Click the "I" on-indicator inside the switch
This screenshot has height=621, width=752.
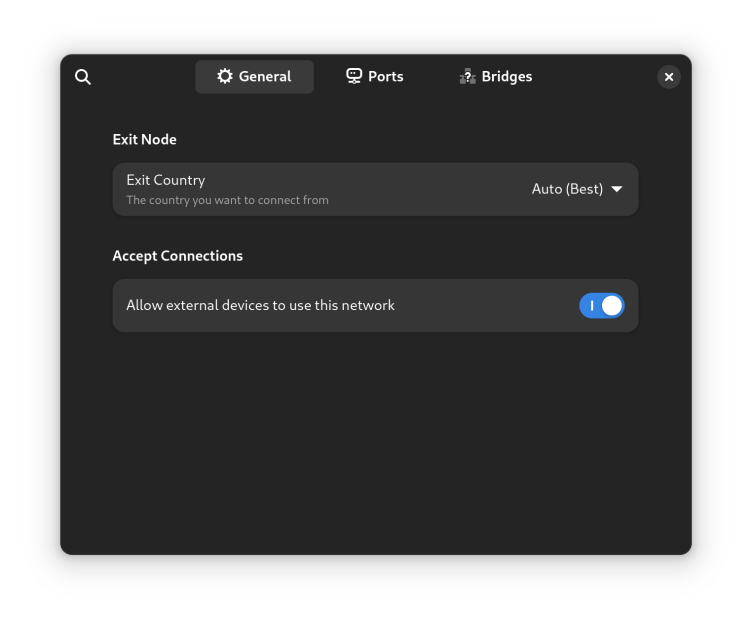(591, 306)
